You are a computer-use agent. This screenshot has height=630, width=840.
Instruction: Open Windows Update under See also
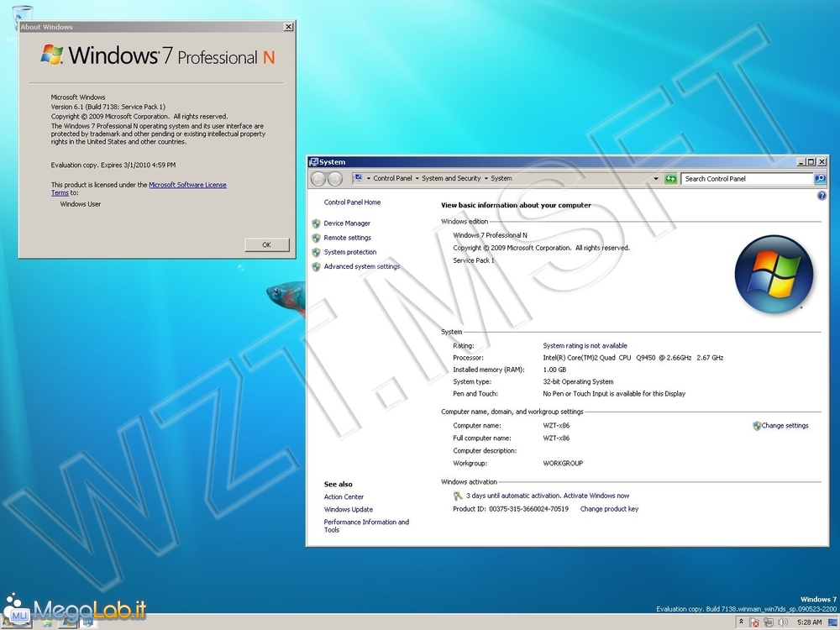pyautogui.click(x=349, y=510)
